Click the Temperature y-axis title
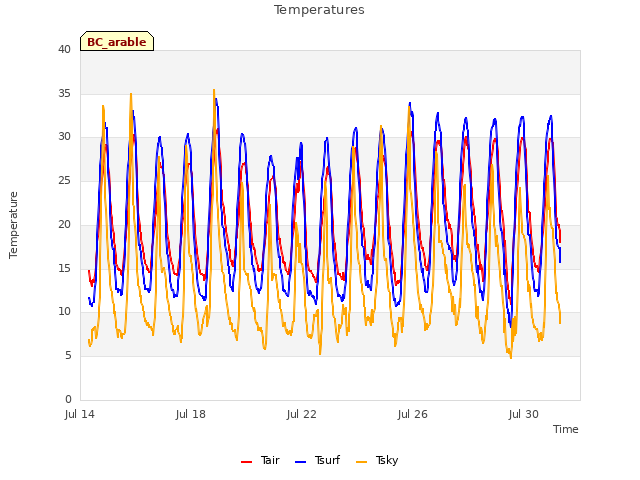This screenshot has height=480, width=640. tap(13, 225)
